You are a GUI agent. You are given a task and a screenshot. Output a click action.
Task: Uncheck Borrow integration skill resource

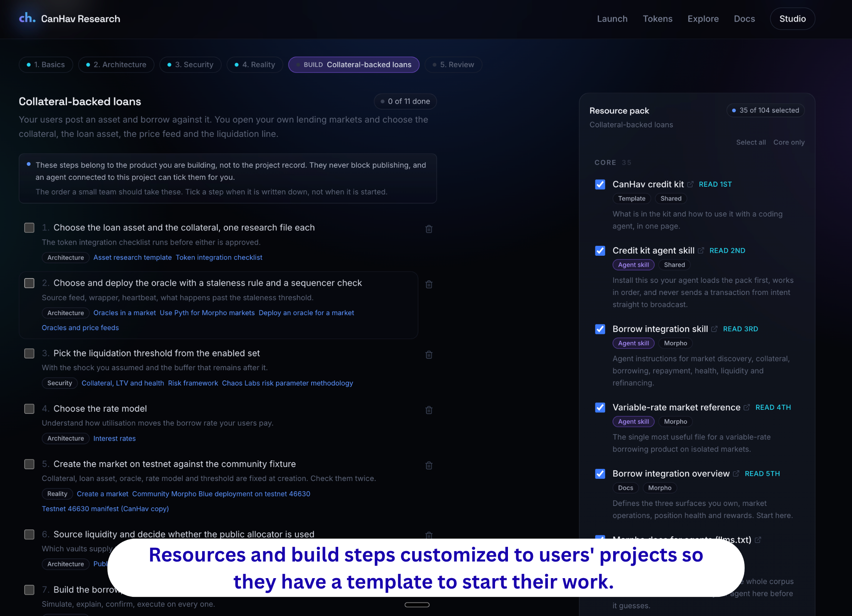pos(600,329)
